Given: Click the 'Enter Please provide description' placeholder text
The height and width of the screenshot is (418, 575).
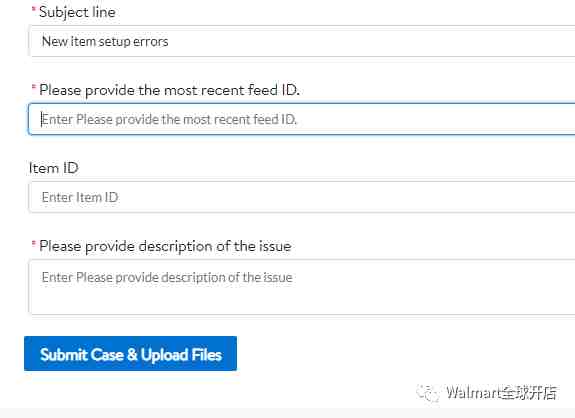Looking at the screenshot, I should (167, 278).
